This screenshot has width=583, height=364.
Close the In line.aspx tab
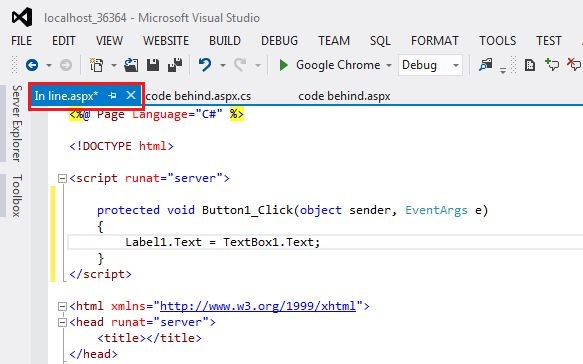[x=131, y=96]
